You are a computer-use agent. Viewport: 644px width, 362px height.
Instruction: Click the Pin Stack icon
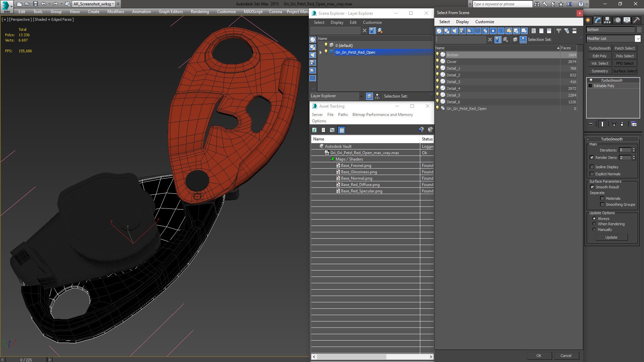coord(591,124)
